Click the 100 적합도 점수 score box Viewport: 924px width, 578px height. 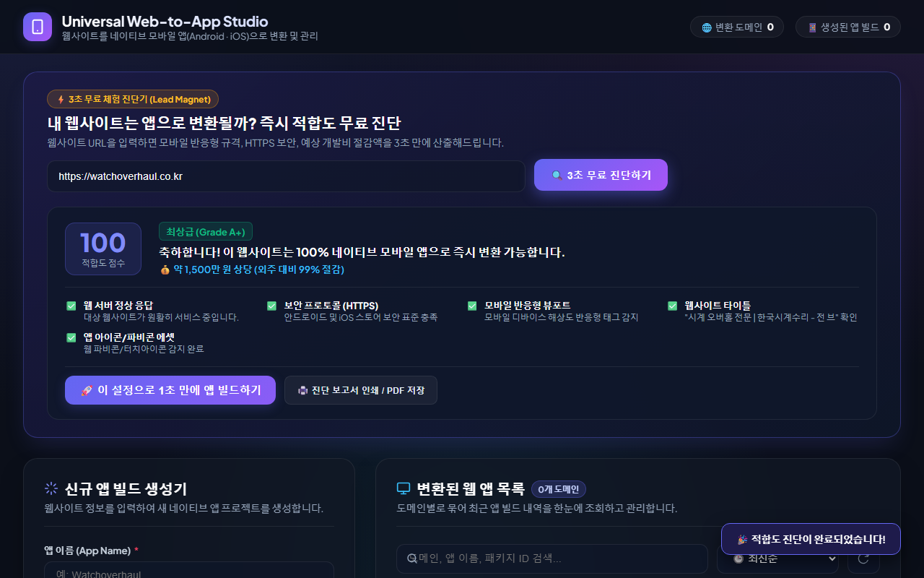(103, 249)
